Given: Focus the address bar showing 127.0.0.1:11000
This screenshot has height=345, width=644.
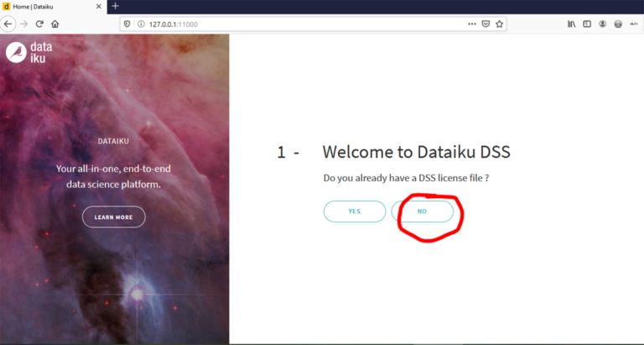Looking at the screenshot, I should 304,24.
